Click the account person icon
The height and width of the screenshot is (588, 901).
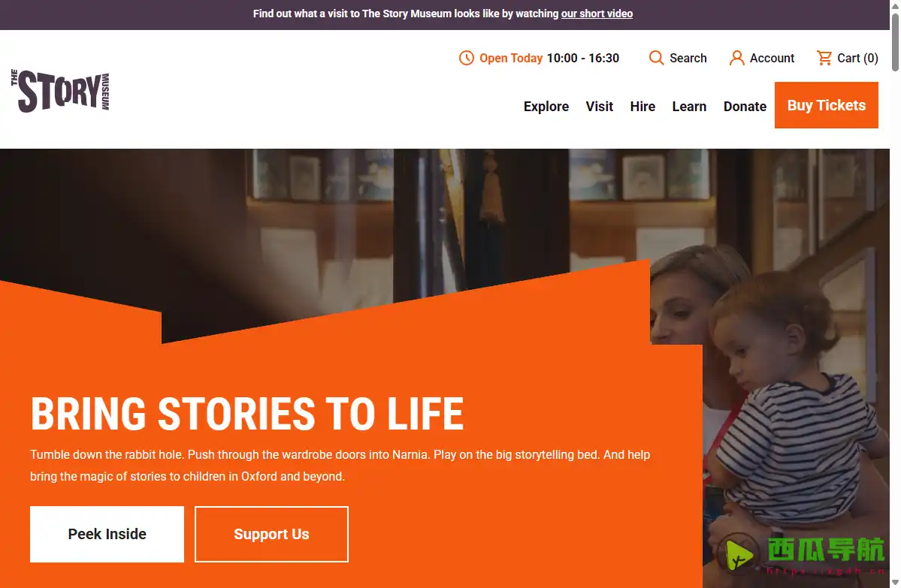point(736,58)
